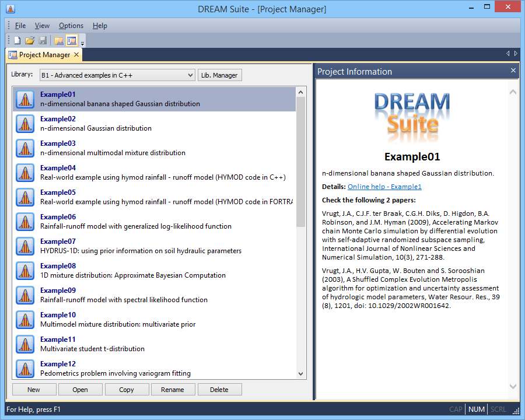Viewport: 525px width, 420px height.
Task: Click the Project Information scroll-down arrow
Action: click(513, 386)
